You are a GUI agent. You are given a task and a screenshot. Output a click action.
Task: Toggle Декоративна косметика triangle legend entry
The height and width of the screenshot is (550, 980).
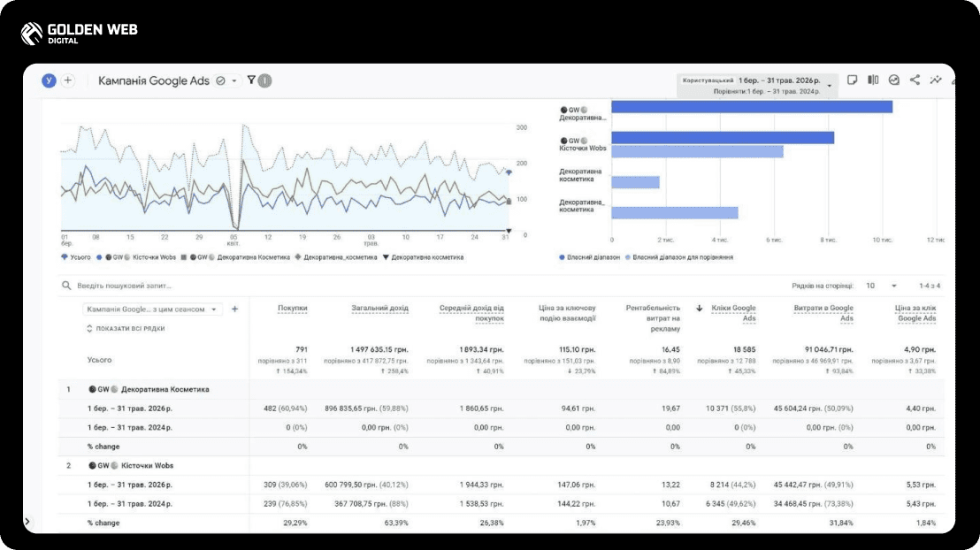pos(423,257)
